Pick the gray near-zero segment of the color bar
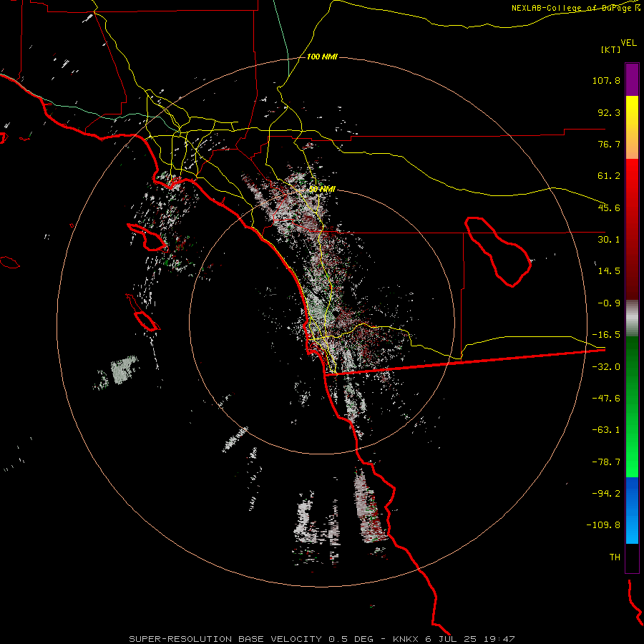Viewport: 644px width, 644px height. point(632,318)
